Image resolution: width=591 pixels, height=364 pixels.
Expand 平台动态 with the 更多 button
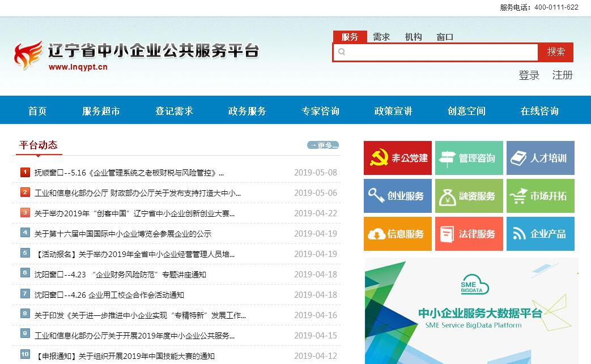pos(323,145)
